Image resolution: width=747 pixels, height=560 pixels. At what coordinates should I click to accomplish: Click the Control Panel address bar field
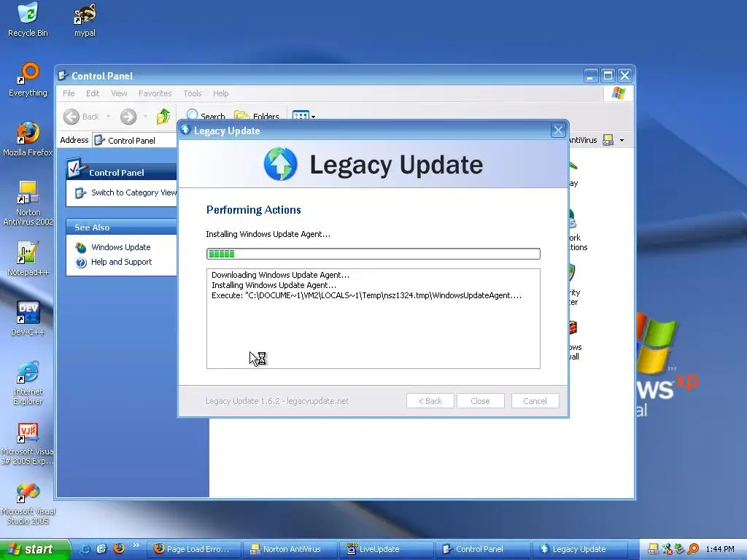coord(135,141)
